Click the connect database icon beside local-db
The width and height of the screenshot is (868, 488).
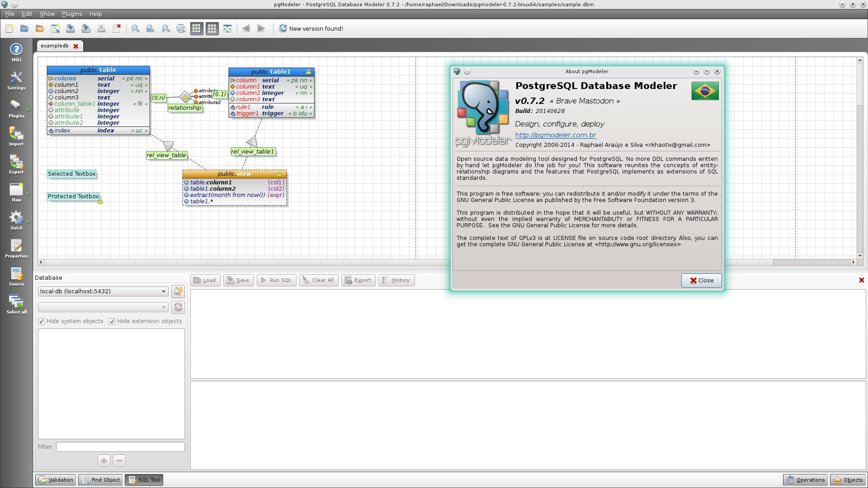point(178,291)
